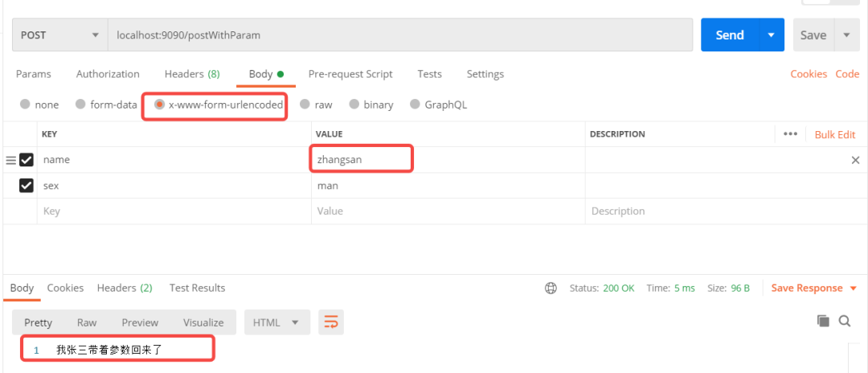Click the Status 200 OK indicator
This screenshot has width=868, height=373.
tap(602, 289)
